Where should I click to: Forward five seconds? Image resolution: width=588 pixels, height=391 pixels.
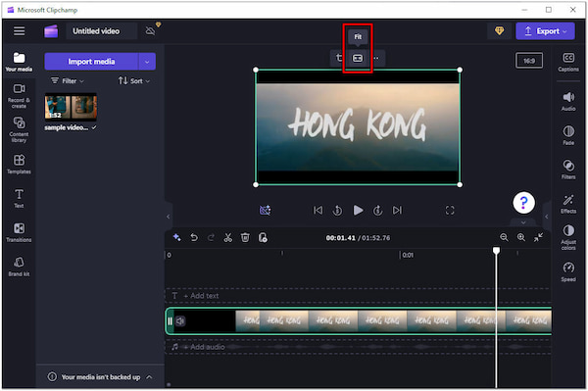pos(377,211)
